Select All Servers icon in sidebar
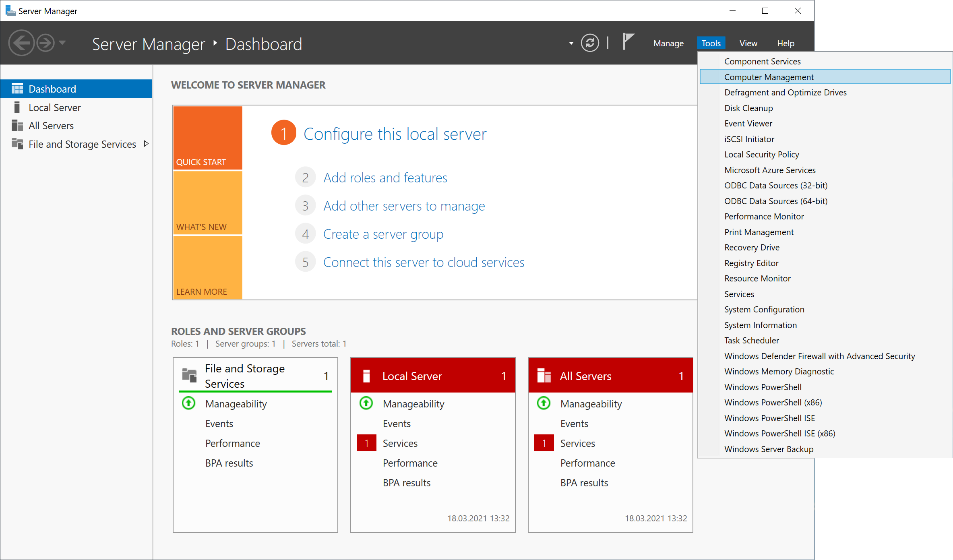Screen dimensions: 953x560 17,125
